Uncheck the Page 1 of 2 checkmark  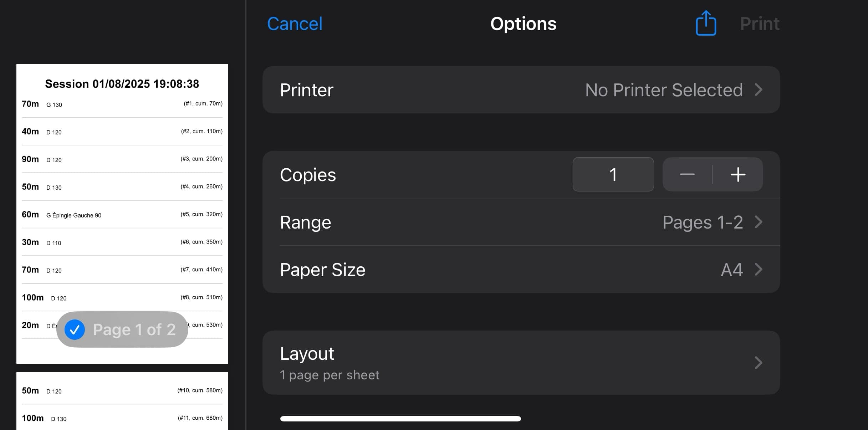75,330
